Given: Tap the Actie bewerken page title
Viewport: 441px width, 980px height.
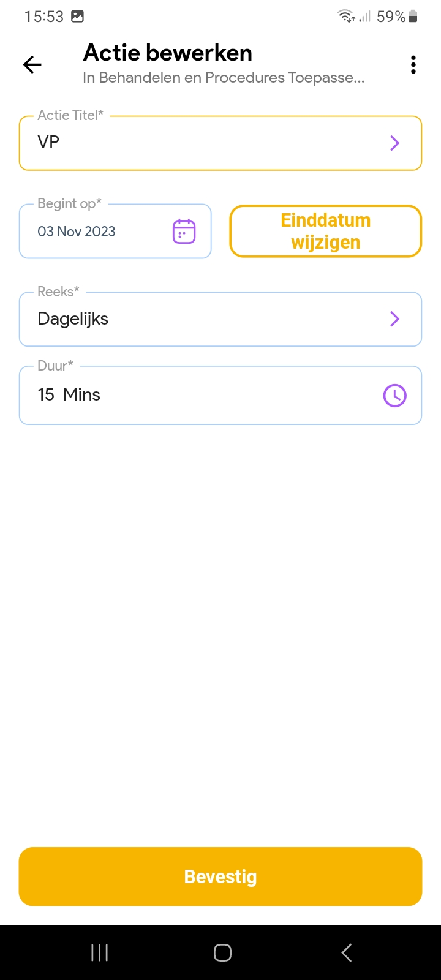Looking at the screenshot, I should pos(168,53).
